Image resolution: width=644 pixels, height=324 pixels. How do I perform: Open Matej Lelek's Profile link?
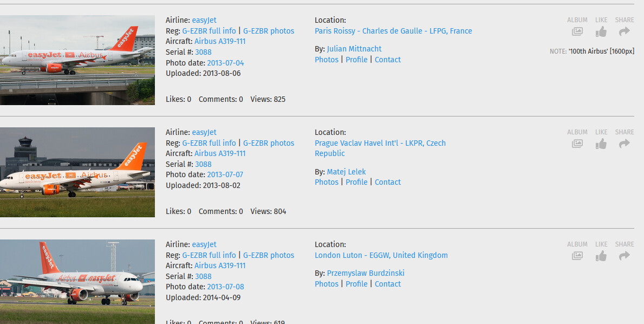point(356,182)
